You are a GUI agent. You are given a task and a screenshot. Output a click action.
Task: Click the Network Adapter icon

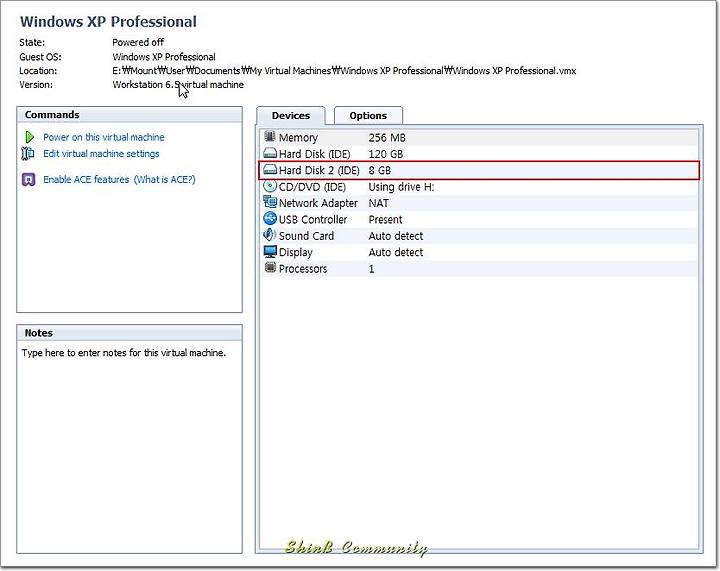tap(270, 202)
